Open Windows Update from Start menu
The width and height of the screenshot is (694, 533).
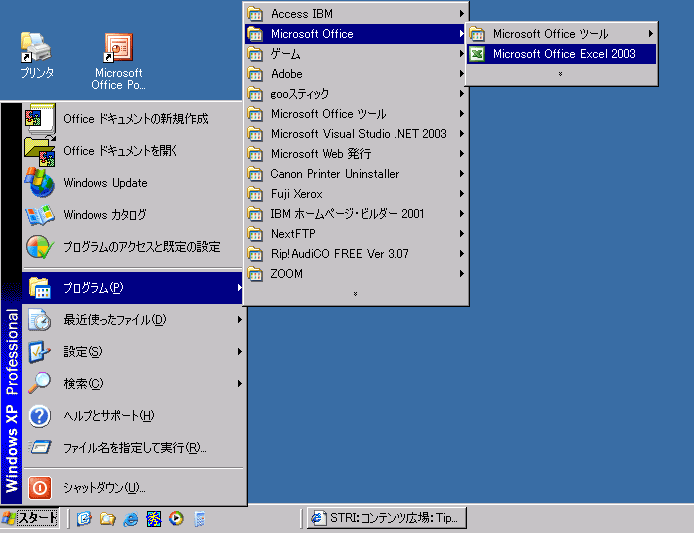click(x=132, y=182)
